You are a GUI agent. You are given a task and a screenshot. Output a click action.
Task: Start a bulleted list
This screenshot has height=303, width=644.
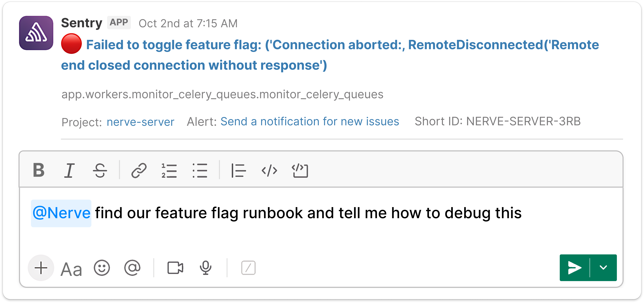pyautogui.click(x=200, y=170)
